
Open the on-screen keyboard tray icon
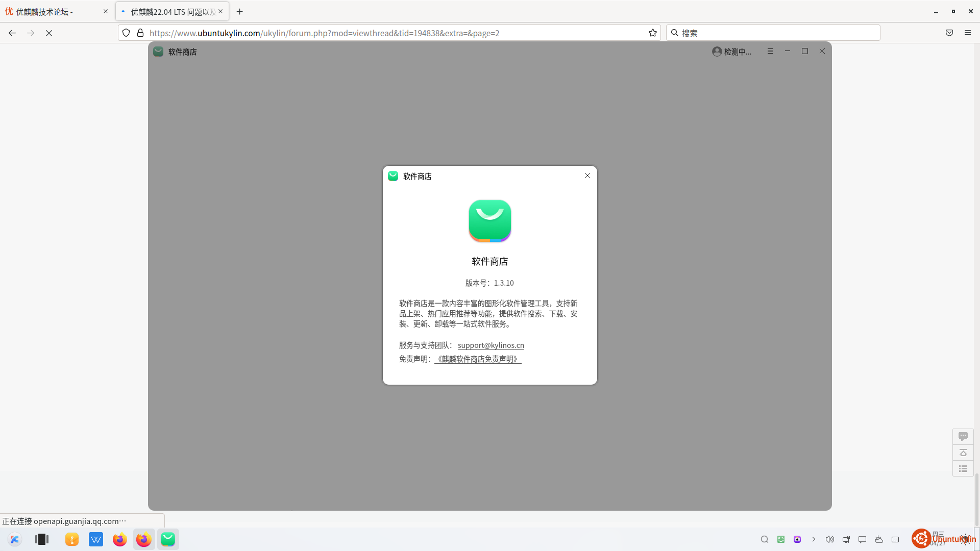click(895, 539)
